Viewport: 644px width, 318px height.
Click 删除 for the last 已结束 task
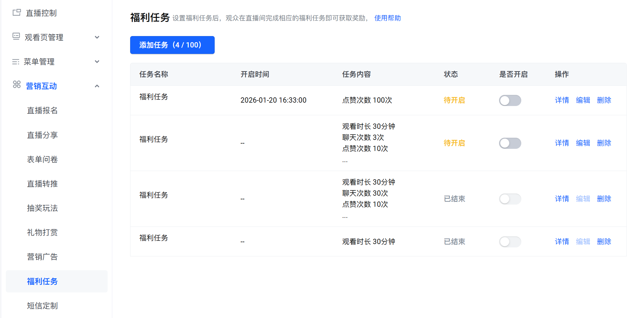[604, 242]
